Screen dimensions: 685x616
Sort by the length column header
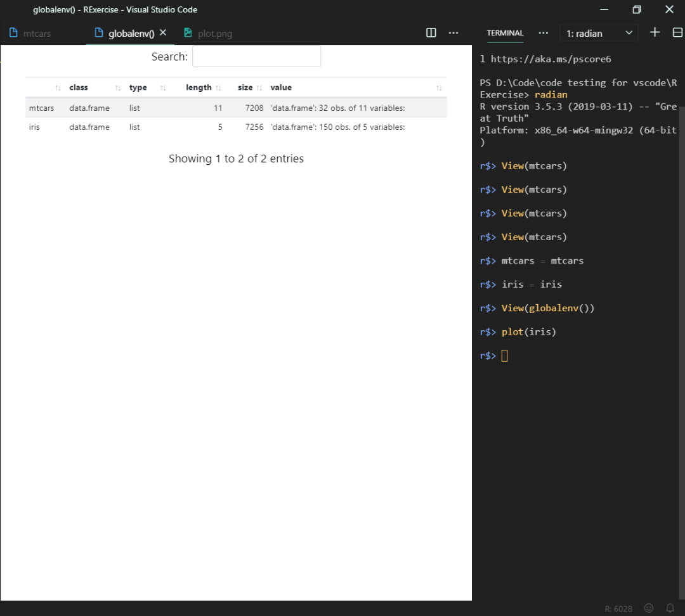199,87
